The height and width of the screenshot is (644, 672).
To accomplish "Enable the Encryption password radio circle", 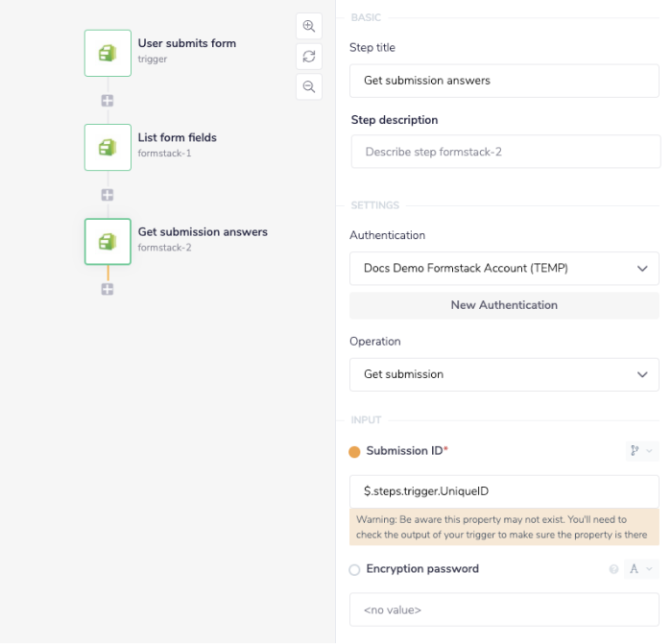I will 354,570.
